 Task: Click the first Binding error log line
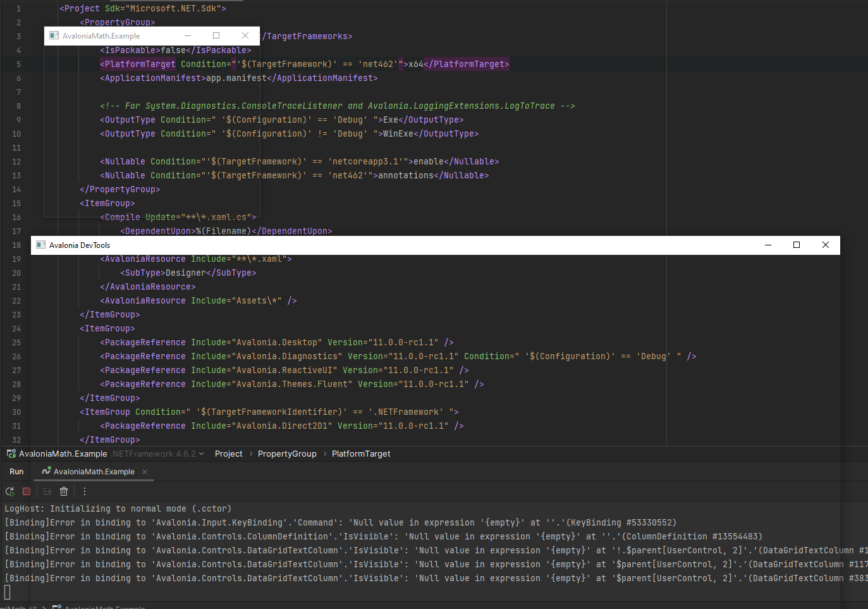coord(316,522)
